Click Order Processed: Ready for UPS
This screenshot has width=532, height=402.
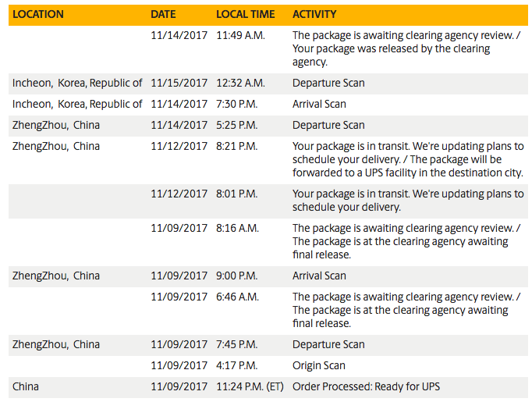366,387
